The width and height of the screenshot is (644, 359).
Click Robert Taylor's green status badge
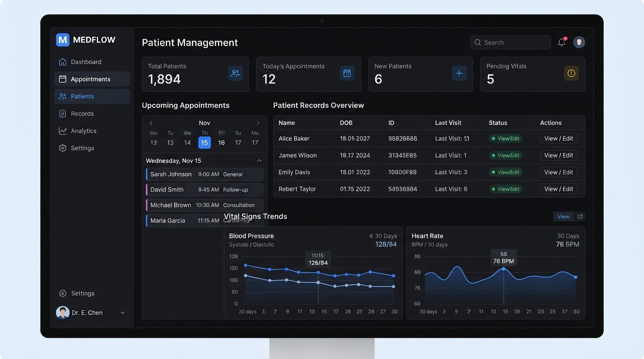(x=505, y=189)
